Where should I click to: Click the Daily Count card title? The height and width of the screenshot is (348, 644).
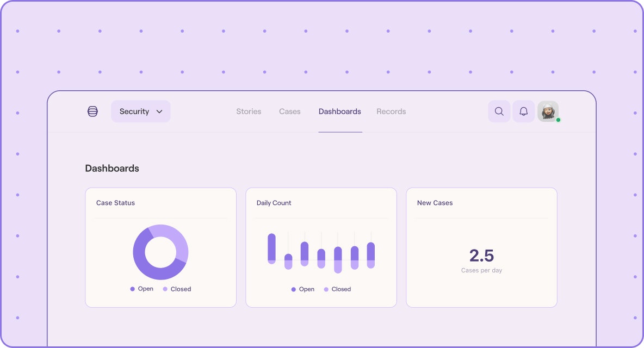pos(274,203)
